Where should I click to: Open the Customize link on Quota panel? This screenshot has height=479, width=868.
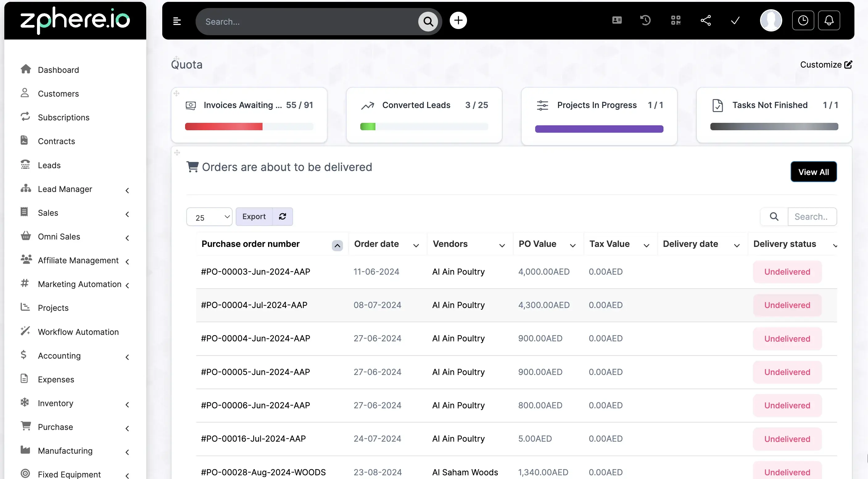coord(825,65)
